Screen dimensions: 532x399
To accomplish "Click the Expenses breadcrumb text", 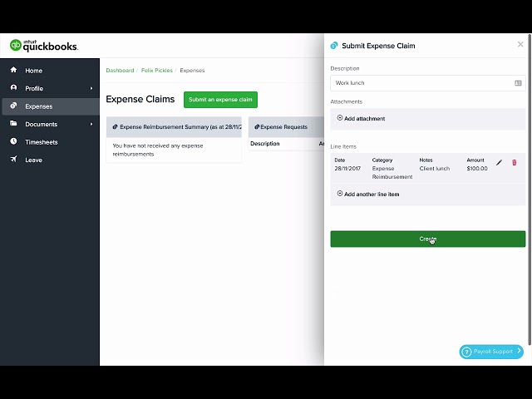I will pyautogui.click(x=192, y=70).
